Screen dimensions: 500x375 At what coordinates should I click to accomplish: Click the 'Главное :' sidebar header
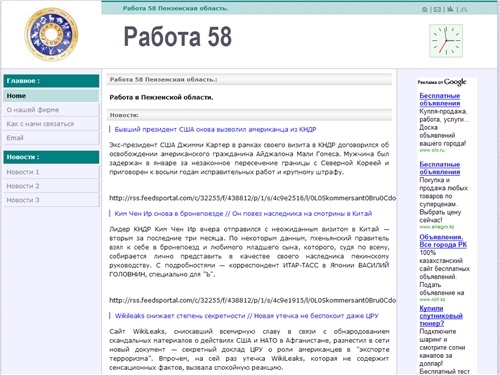coord(51,81)
